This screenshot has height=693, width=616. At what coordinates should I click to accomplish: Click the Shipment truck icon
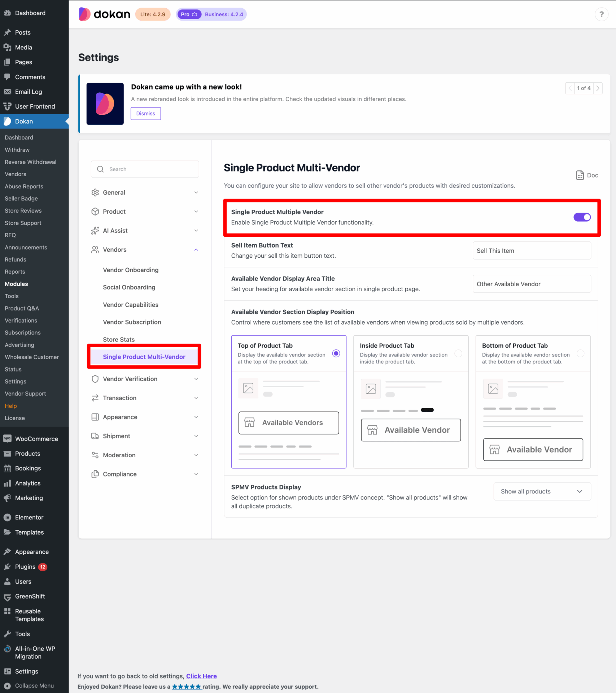click(x=95, y=436)
